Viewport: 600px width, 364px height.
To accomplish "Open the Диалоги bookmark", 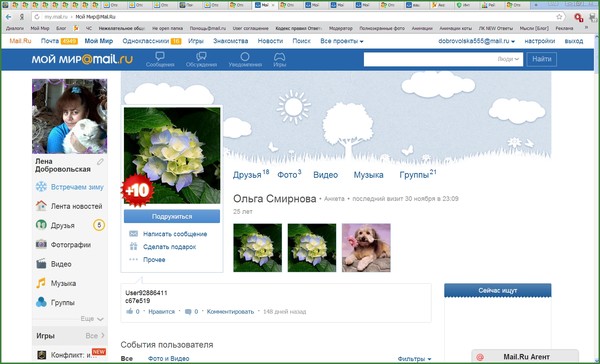I will (15, 28).
